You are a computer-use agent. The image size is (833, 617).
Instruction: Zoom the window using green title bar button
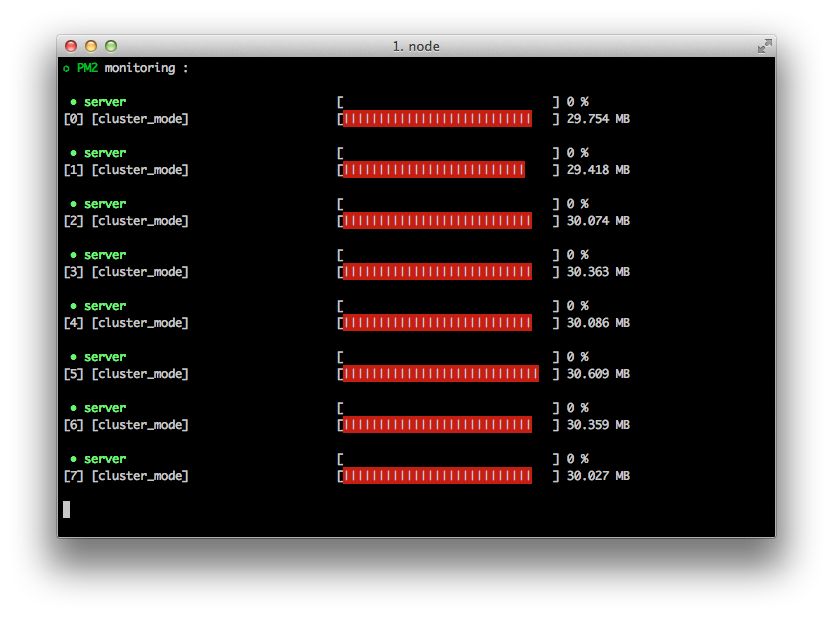coord(111,46)
